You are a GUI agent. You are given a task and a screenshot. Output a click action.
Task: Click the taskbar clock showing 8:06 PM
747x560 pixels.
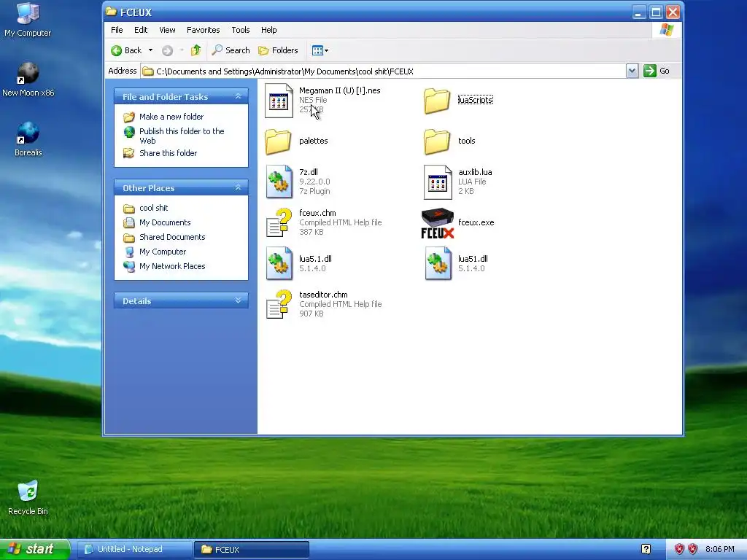click(x=719, y=550)
